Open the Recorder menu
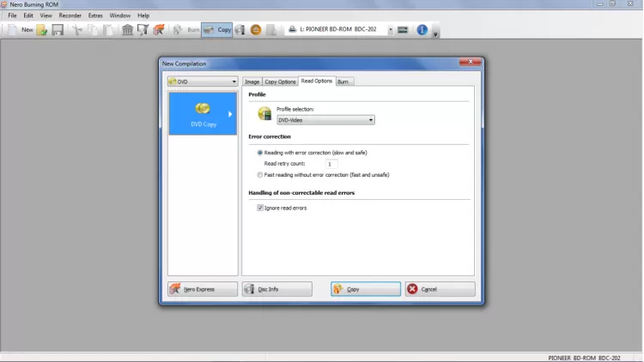The height and width of the screenshot is (362, 644). click(x=70, y=15)
